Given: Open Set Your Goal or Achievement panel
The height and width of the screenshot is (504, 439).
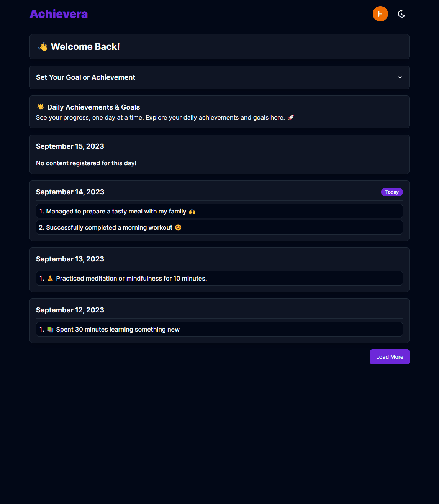Looking at the screenshot, I should (219, 77).
